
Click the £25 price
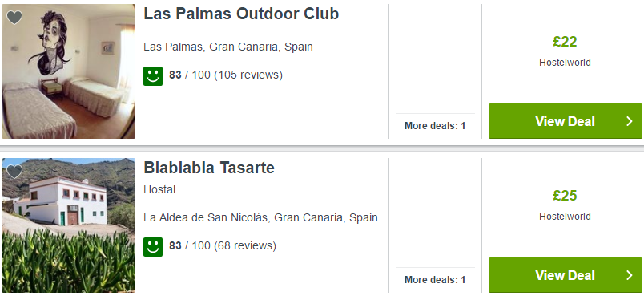565,196
